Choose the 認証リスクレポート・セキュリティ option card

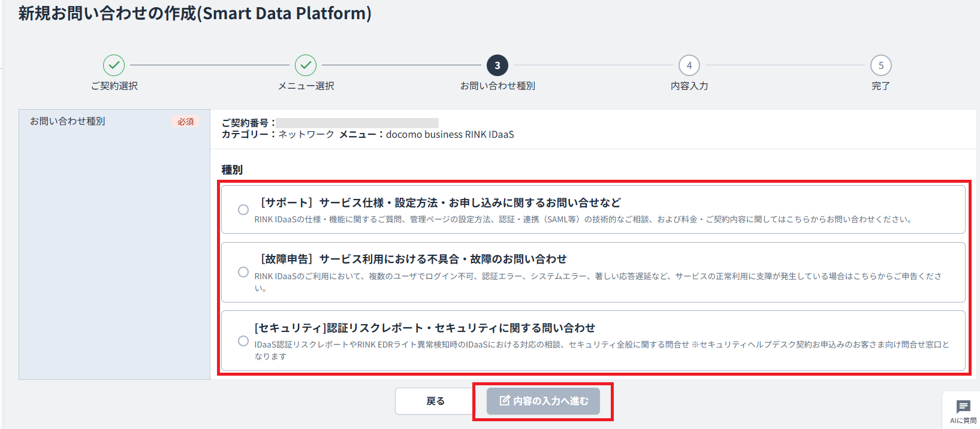593,341
